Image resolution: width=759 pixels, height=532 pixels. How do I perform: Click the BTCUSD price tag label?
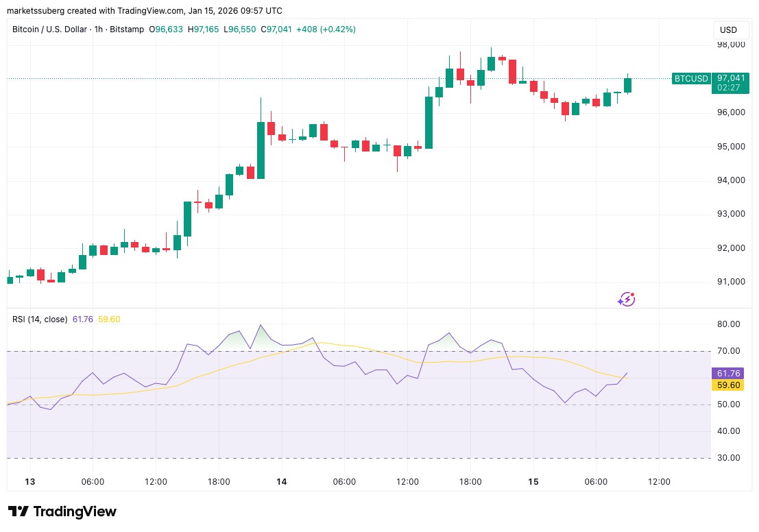(x=691, y=79)
